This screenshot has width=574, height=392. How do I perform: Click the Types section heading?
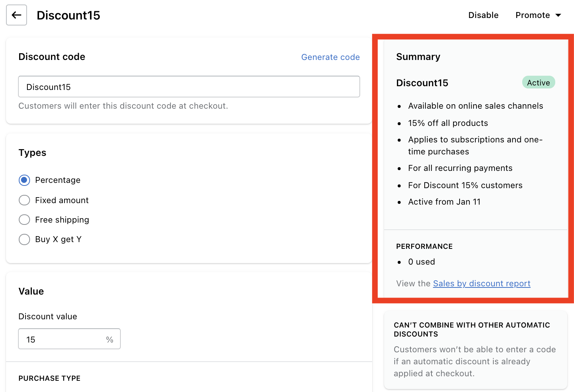coord(32,153)
